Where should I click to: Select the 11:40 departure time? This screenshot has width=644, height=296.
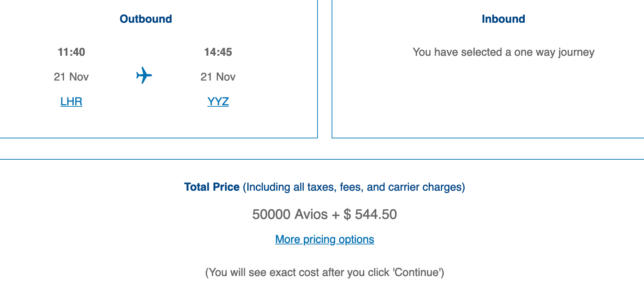point(71,52)
